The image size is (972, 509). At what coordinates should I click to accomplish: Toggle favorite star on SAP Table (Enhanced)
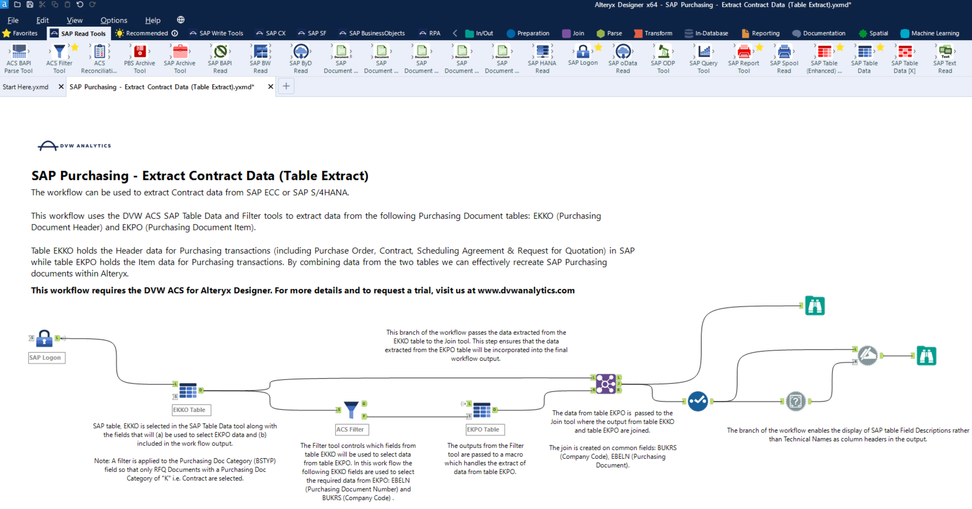(840, 47)
